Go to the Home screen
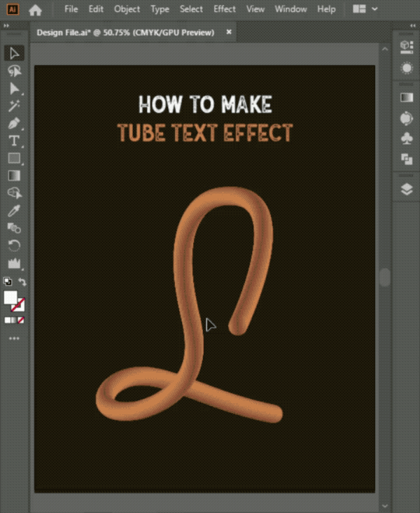The width and height of the screenshot is (420, 513). coord(35,10)
